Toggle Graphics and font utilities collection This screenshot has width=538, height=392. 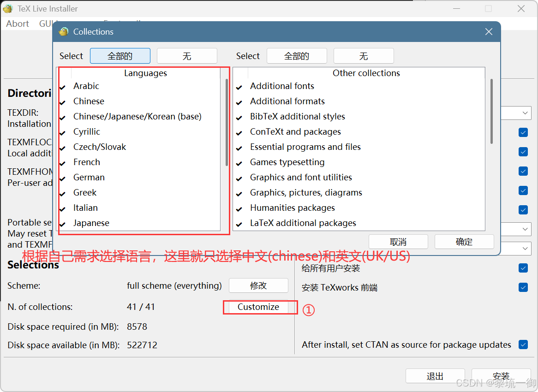tap(239, 178)
